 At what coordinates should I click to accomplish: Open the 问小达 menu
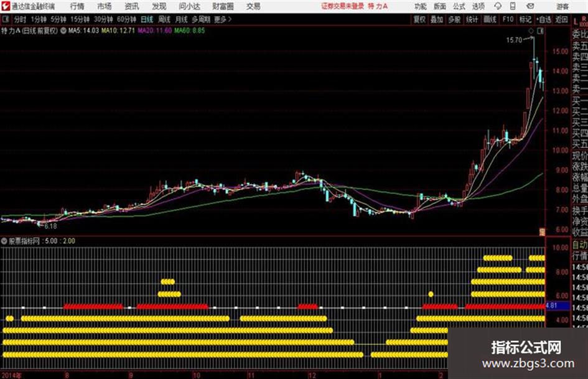[189, 6]
